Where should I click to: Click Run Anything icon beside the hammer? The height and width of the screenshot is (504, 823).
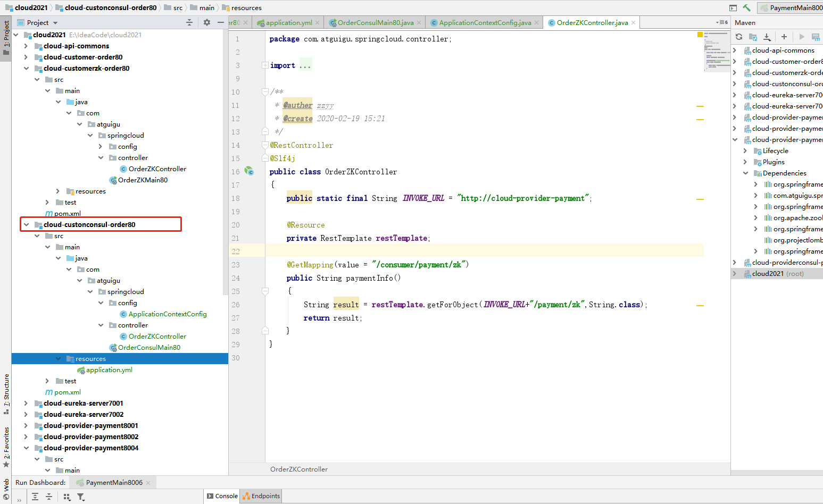point(733,7)
